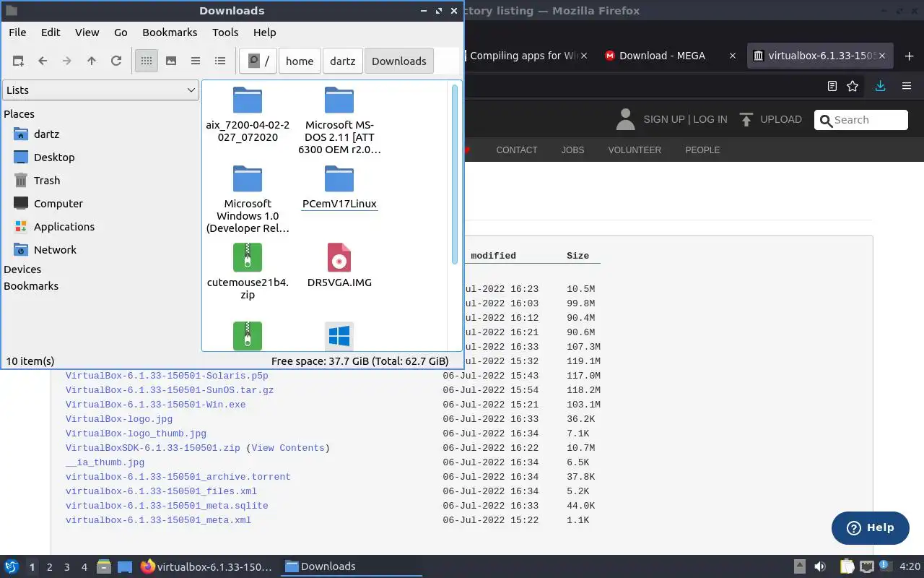
Task: Open the View menu
Action: click(87, 33)
